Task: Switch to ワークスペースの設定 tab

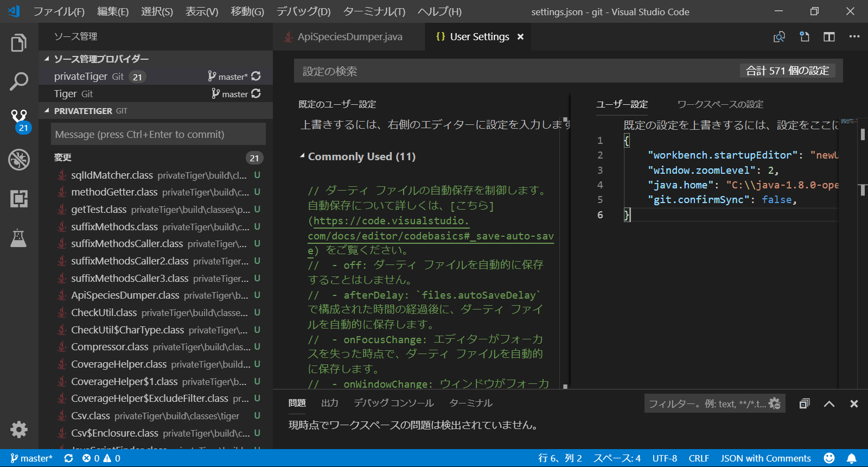Action: tap(720, 104)
